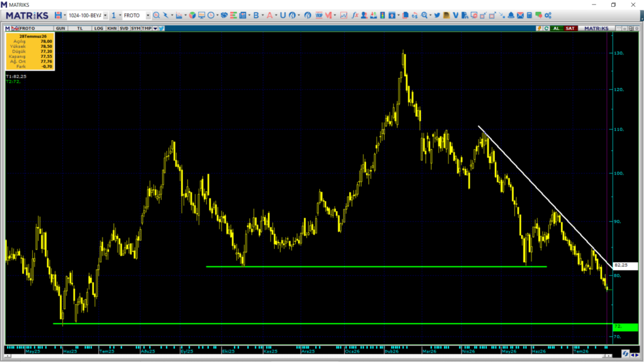Click the green 72 support level label
This screenshot has height=362, width=644.
coord(625,327)
